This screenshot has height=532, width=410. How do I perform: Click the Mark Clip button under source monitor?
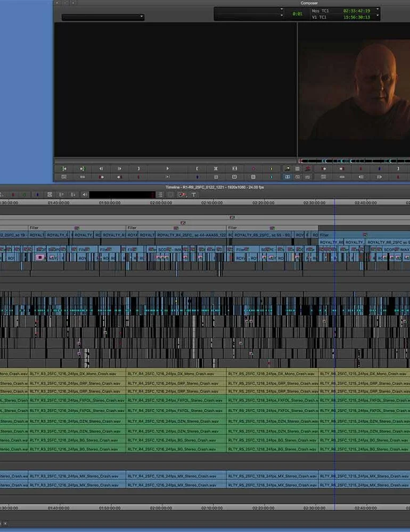tap(216, 169)
